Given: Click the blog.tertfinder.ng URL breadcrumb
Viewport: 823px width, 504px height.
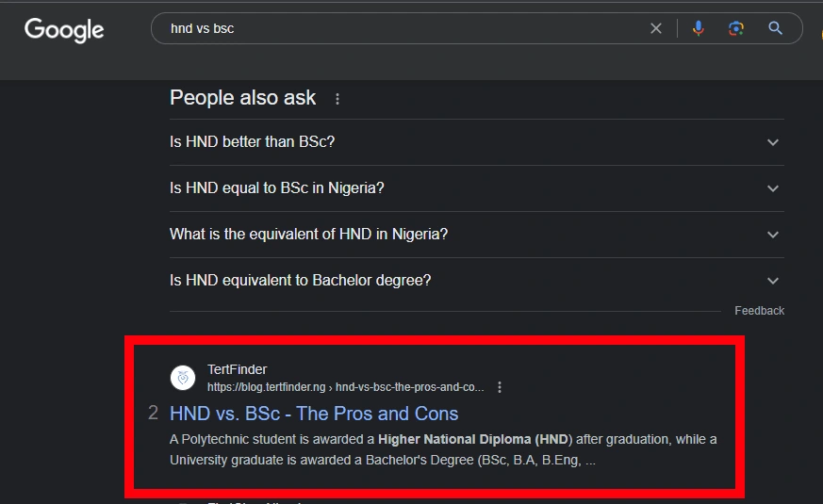Looking at the screenshot, I should (x=346, y=387).
